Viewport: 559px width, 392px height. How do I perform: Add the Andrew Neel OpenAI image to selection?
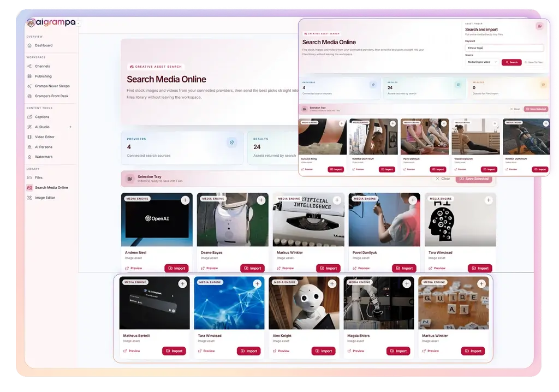click(186, 200)
